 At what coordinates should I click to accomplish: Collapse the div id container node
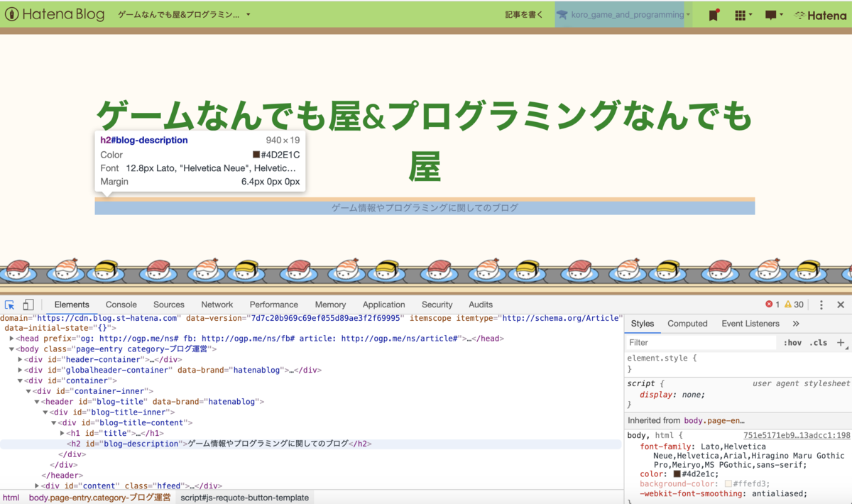point(20,380)
